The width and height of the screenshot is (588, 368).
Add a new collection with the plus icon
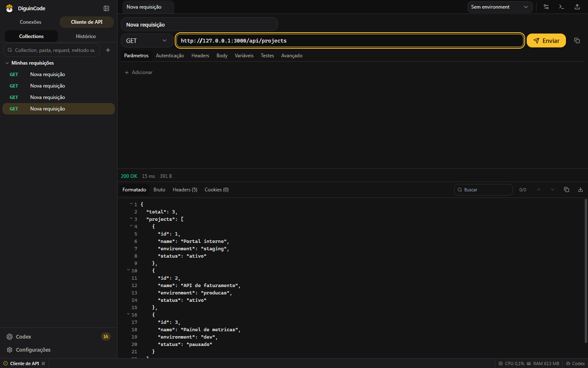[x=108, y=50]
